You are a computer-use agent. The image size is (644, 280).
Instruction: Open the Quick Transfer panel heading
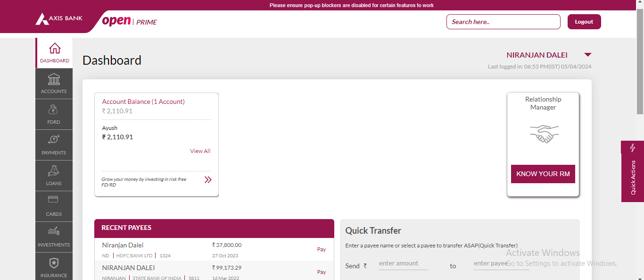(373, 230)
